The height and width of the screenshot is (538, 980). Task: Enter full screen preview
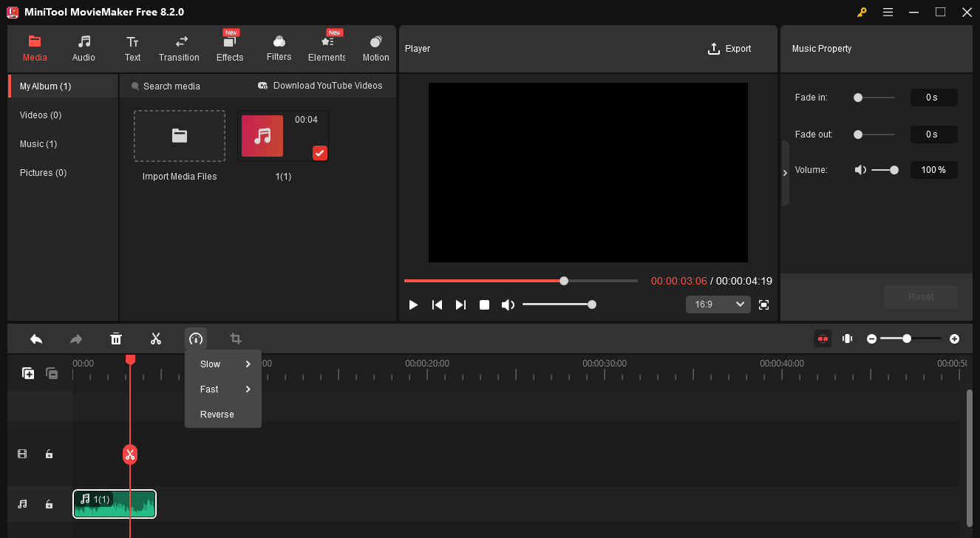[x=764, y=304]
